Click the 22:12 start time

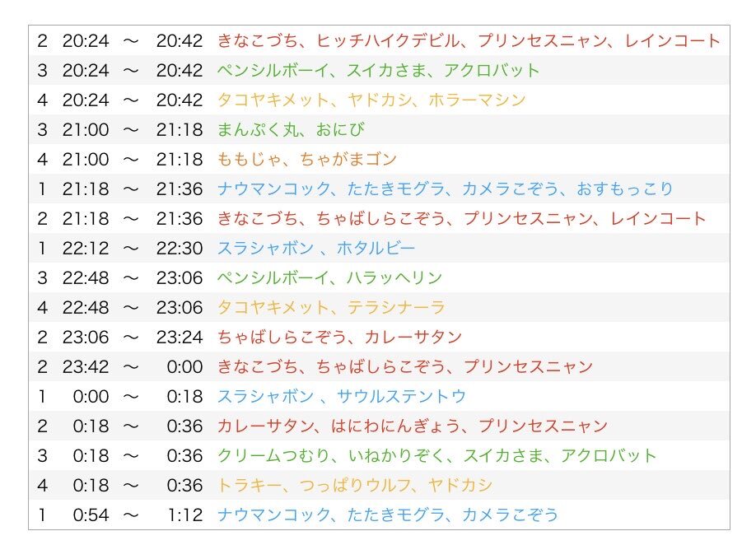pos(85,248)
